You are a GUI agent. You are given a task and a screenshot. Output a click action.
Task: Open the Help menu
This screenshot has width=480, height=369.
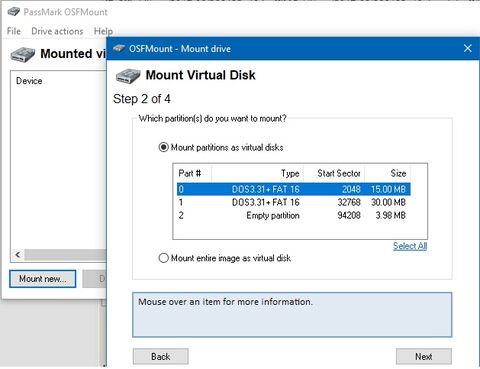[103, 31]
